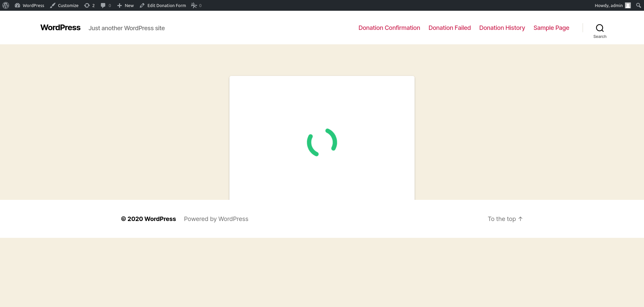The height and width of the screenshot is (307, 644).
Task: Click the green loading spinner
Action: tap(322, 142)
